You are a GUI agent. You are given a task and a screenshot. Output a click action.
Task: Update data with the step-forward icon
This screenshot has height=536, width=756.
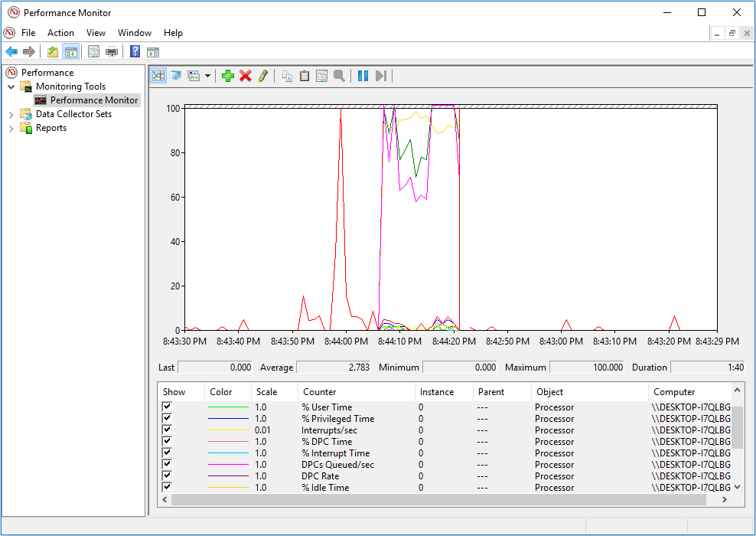pyautogui.click(x=380, y=74)
